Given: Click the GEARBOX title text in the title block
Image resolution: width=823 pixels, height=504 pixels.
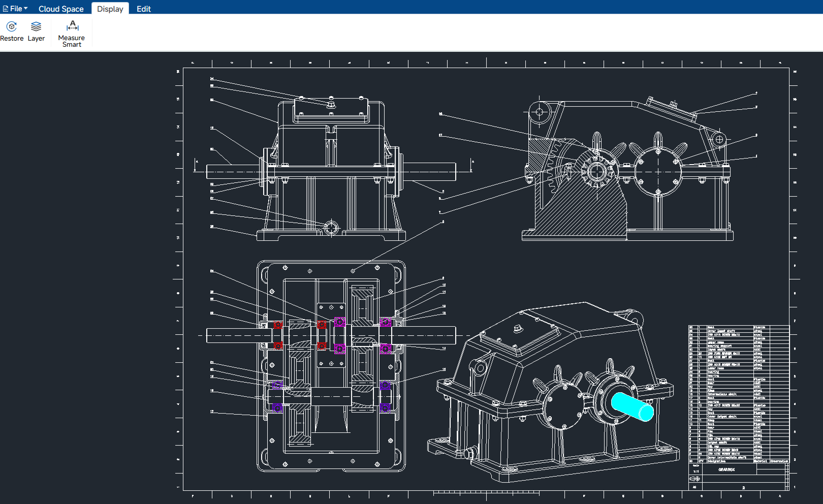Looking at the screenshot, I should pyautogui.click(x=726, y=469).
